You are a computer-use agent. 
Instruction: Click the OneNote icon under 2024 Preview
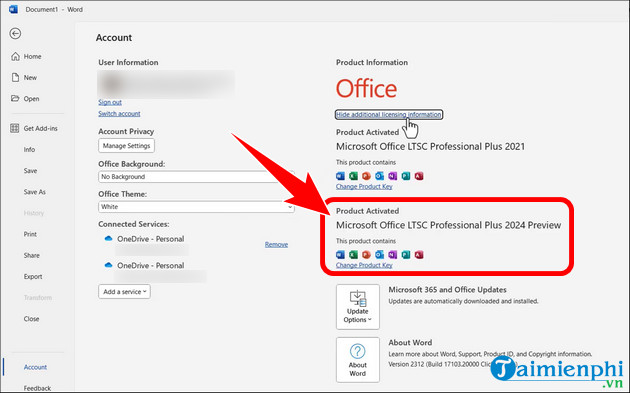coord(393,255)
